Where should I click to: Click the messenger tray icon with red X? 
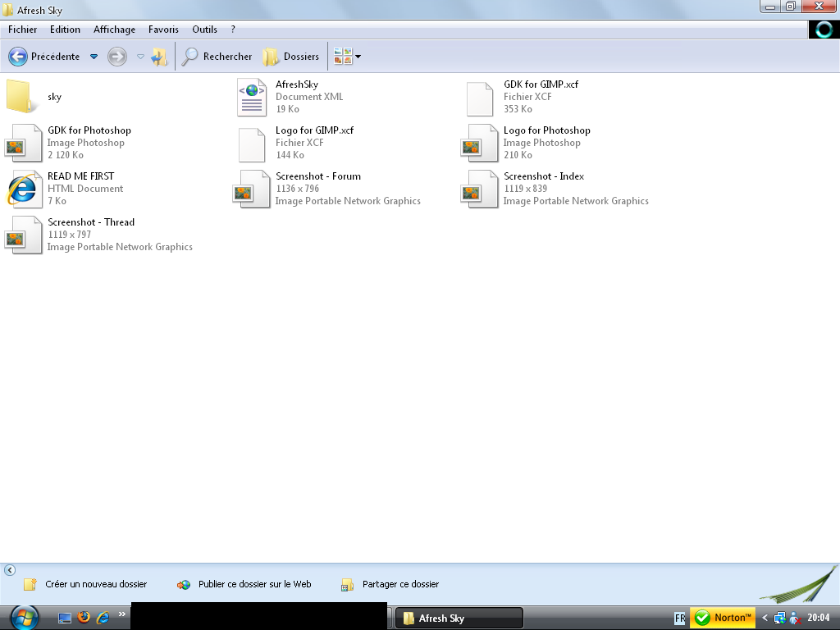pos(796,619)
